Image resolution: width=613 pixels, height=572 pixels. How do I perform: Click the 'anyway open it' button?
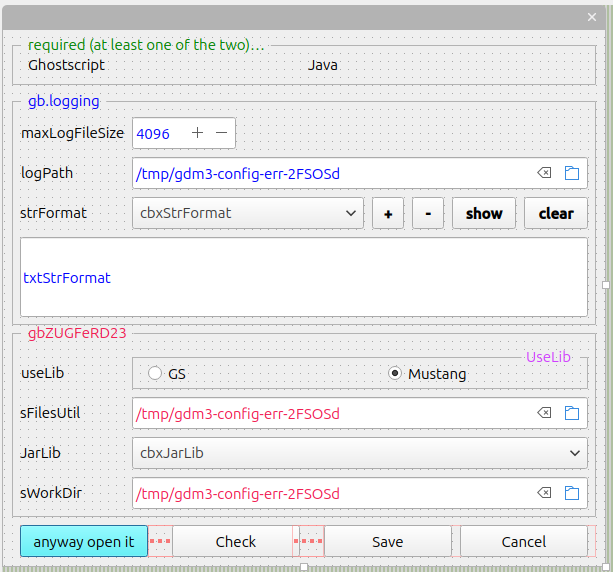coord(84,541)
